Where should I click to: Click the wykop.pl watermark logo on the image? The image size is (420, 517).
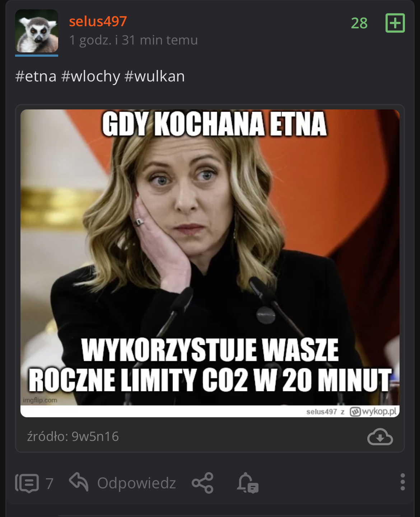pyautogui.click(x=374, y=411)
